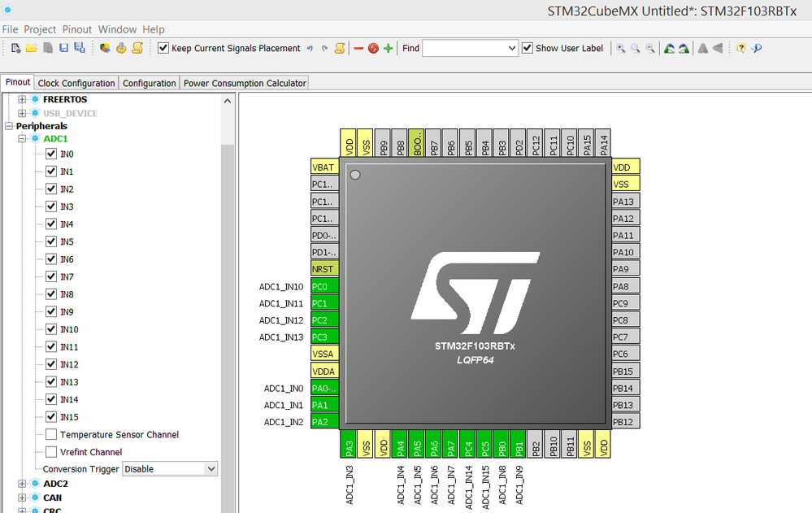
Task: Uncheck ADC1 channel IN4
Action: pyautogui.click(x=51, y=224)
